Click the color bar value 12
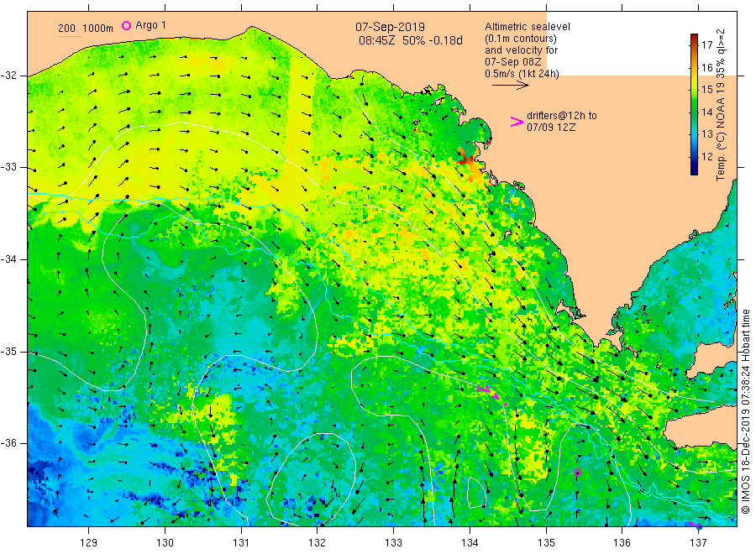 (706, 156)
